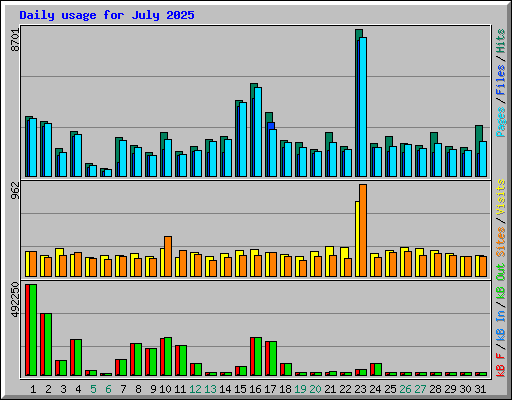Image resolution: width=512 pixels, height=400 pixels.
Task: Click weekend day 13 on the x-axis
Action: click(210, 389)
